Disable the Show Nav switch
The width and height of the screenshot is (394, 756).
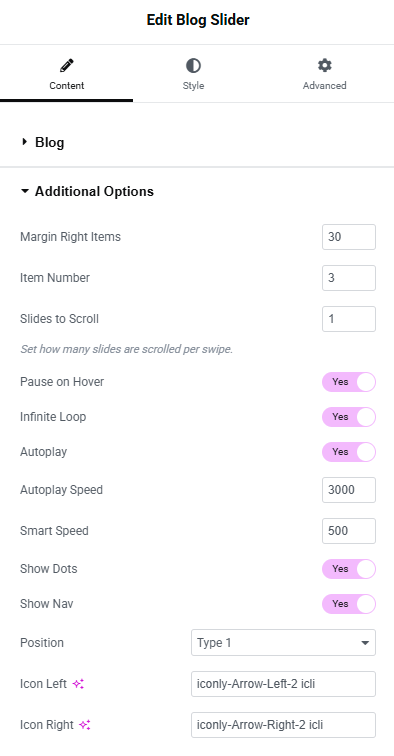(x=349, y=604)
